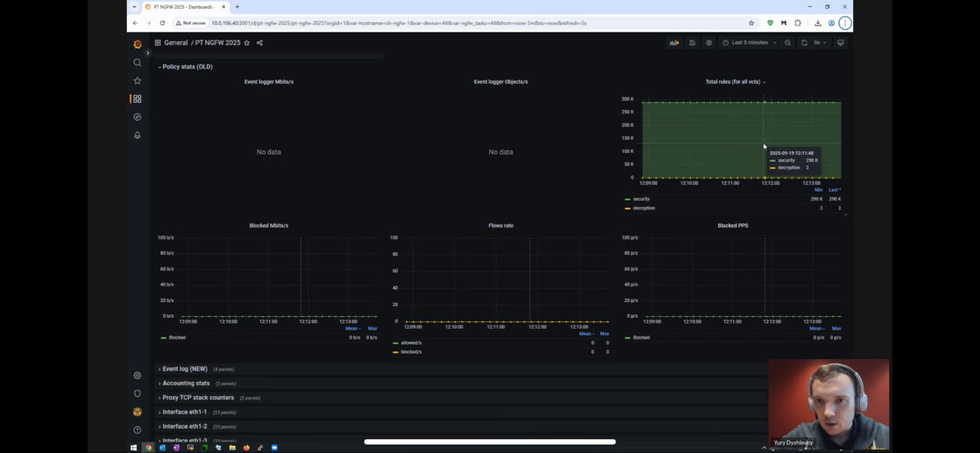The image size is (980, 453).
Task: Open Alerting bell icon in sidebar
Action: click(x=137, y=135)
